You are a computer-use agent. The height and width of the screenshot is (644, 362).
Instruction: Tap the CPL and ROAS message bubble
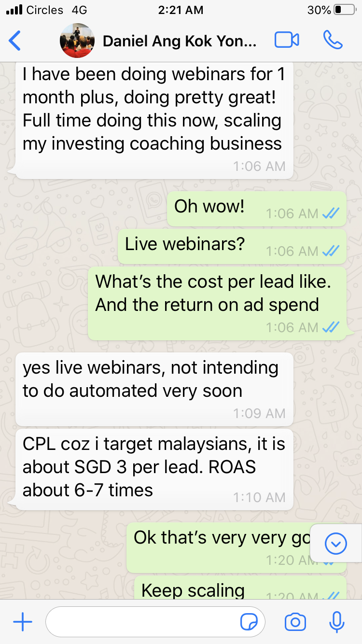pyautogui.click(x=154, y=469)
